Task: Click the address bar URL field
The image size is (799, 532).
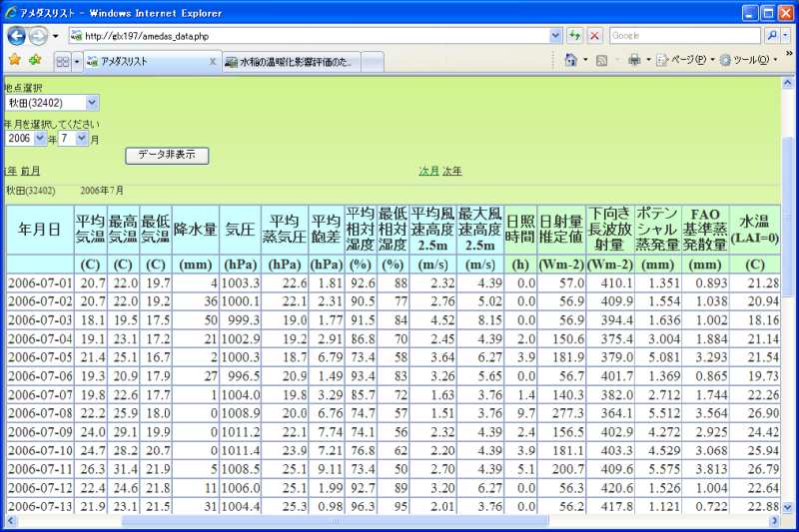Action: (309, 36)
